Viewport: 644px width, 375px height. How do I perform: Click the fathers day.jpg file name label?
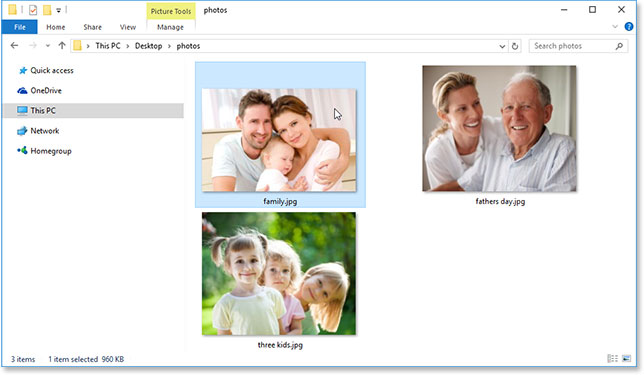click(500, 201)
